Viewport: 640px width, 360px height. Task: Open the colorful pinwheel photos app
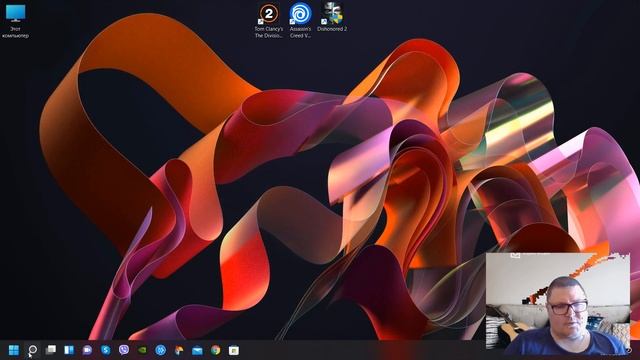click(x=179, y=350)
